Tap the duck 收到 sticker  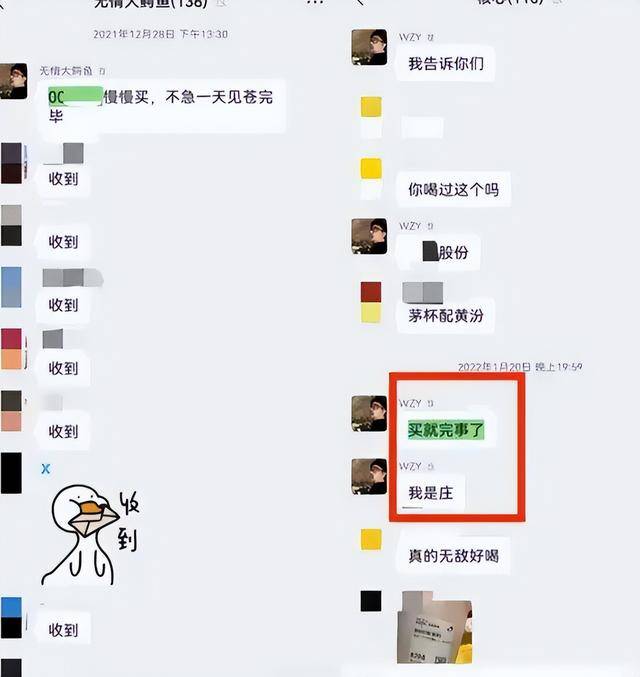90,535
